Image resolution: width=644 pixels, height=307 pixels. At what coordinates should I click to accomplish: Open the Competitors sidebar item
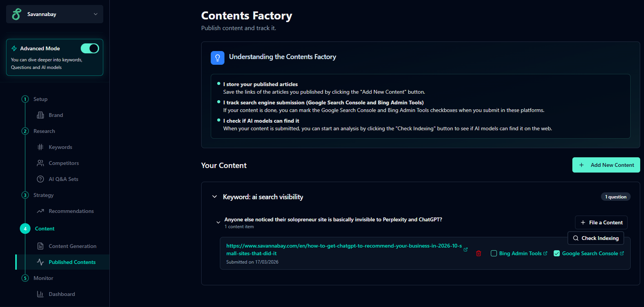tap(63, 163)
